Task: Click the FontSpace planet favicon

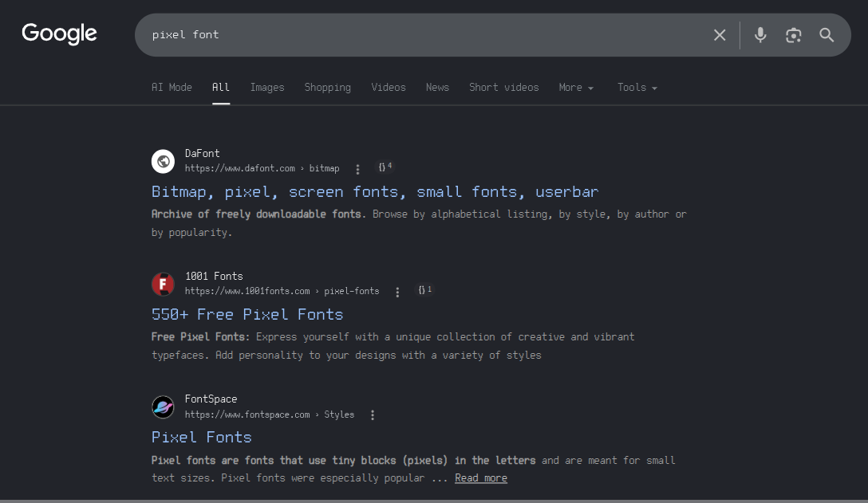Action: 164,407
